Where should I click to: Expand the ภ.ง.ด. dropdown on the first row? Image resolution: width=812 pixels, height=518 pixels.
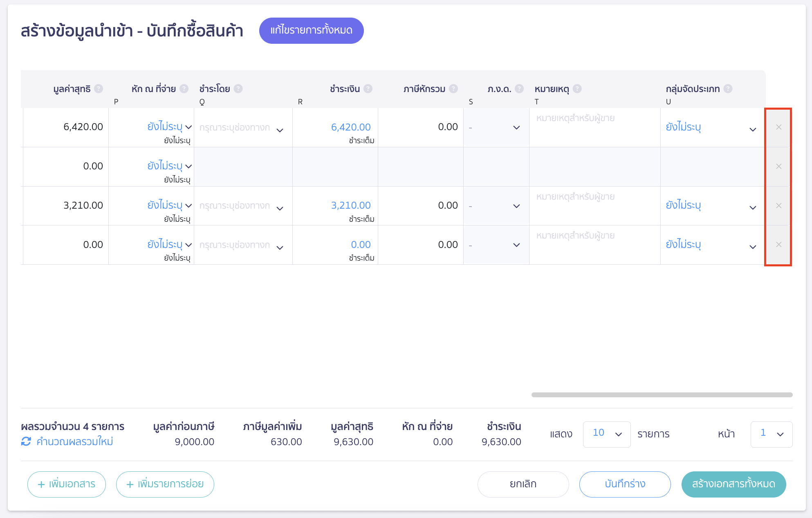516,127
